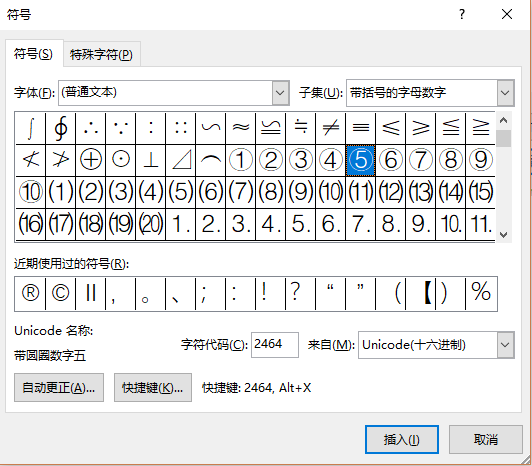Select the not-less-than symbol ≮
Screen dimensions: 532x466
pyautogui.click(x=31, y=160)
